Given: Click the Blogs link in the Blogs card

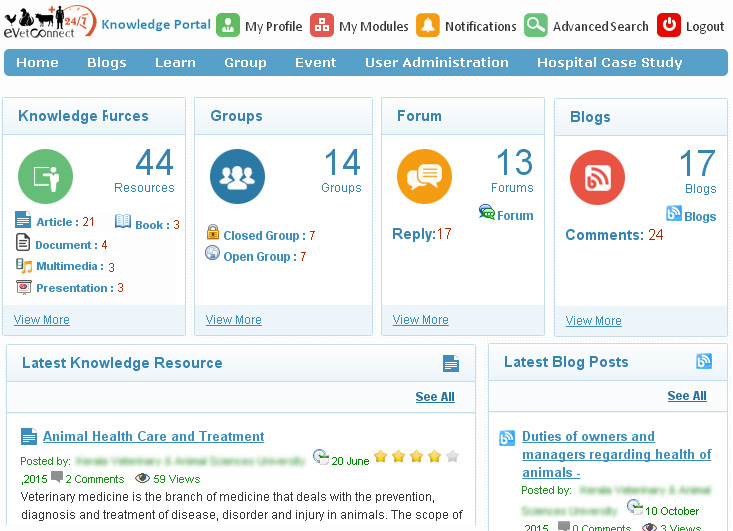Looking at the screenshot, I should point(700,216).
